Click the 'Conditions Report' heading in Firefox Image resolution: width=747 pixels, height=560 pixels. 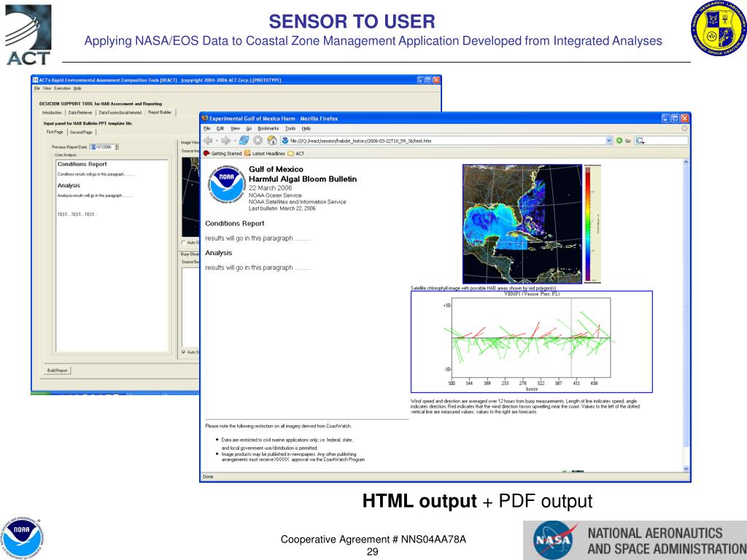234,223
